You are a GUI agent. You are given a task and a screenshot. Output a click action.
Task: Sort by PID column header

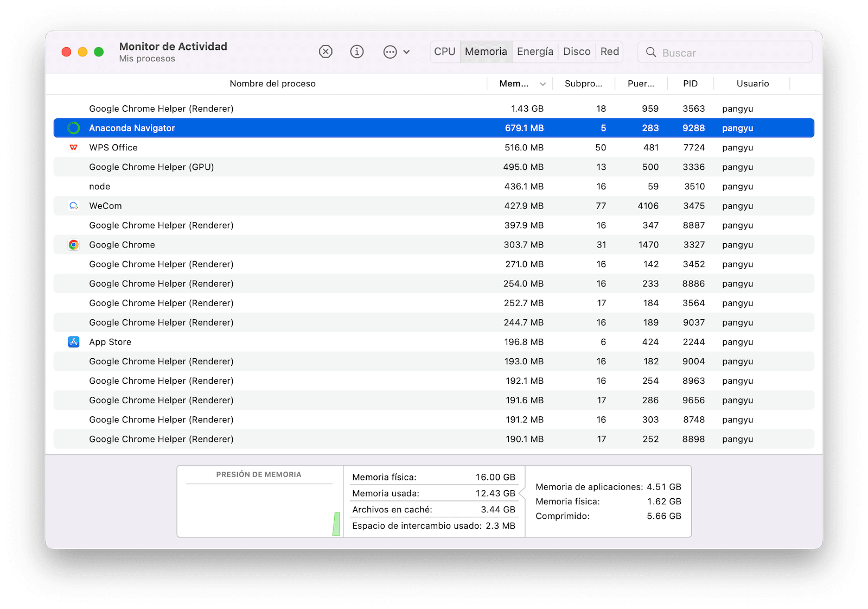tap(690, 84)
